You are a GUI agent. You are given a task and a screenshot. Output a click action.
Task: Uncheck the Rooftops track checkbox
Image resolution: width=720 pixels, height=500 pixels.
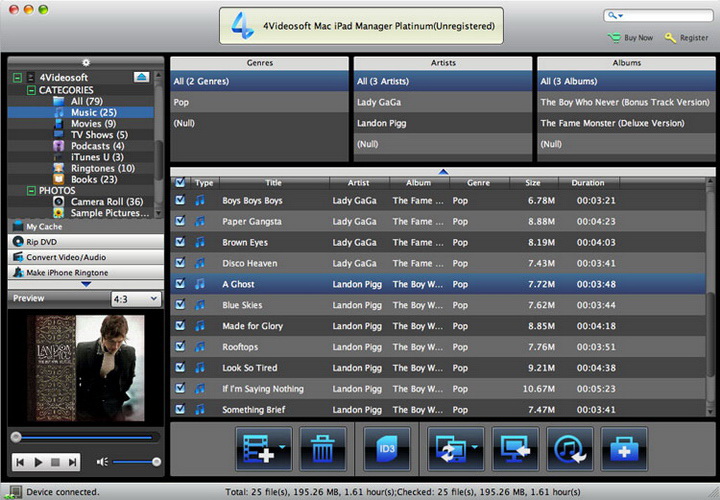[x=180, y=347]
